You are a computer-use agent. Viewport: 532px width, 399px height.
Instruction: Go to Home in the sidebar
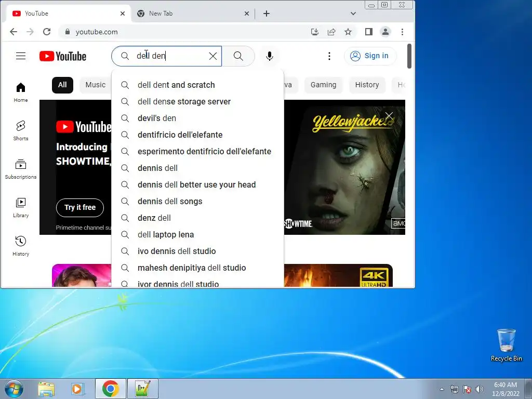(x=21, y=92)
